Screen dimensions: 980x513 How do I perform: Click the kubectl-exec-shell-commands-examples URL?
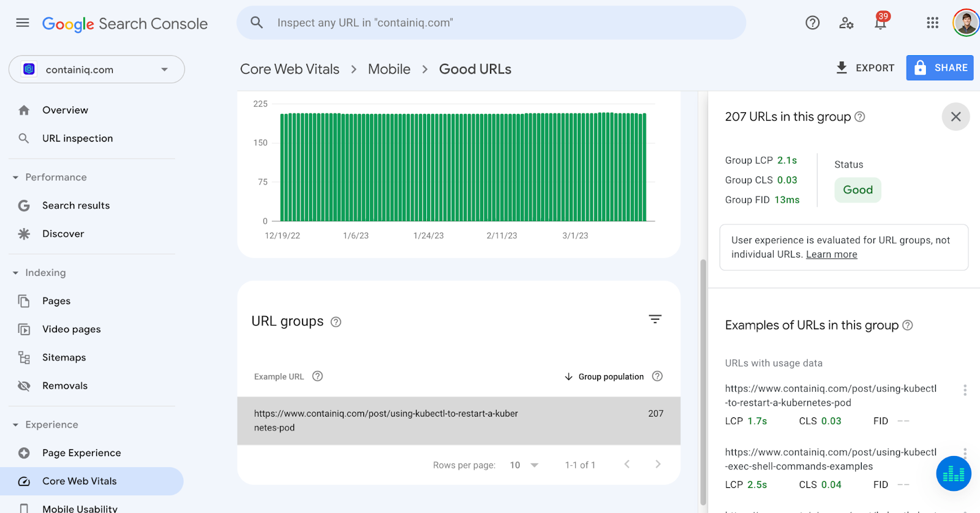coord(831,460)
